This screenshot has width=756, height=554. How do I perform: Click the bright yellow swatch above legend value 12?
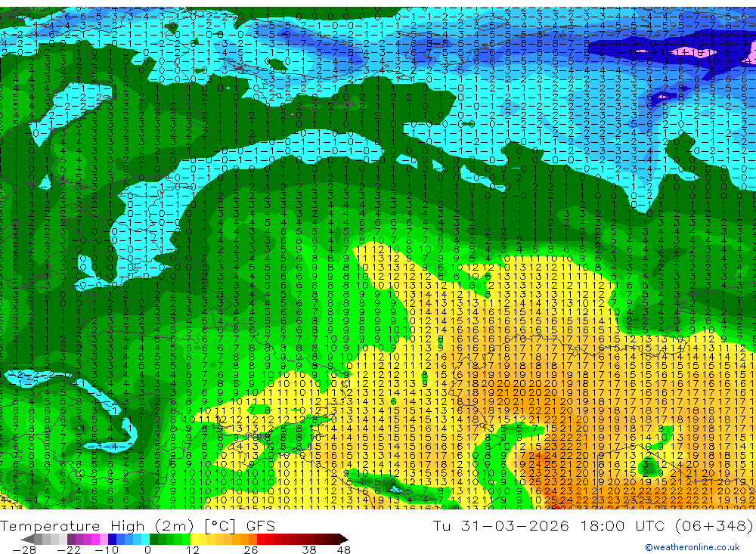[x=195, y=540]
